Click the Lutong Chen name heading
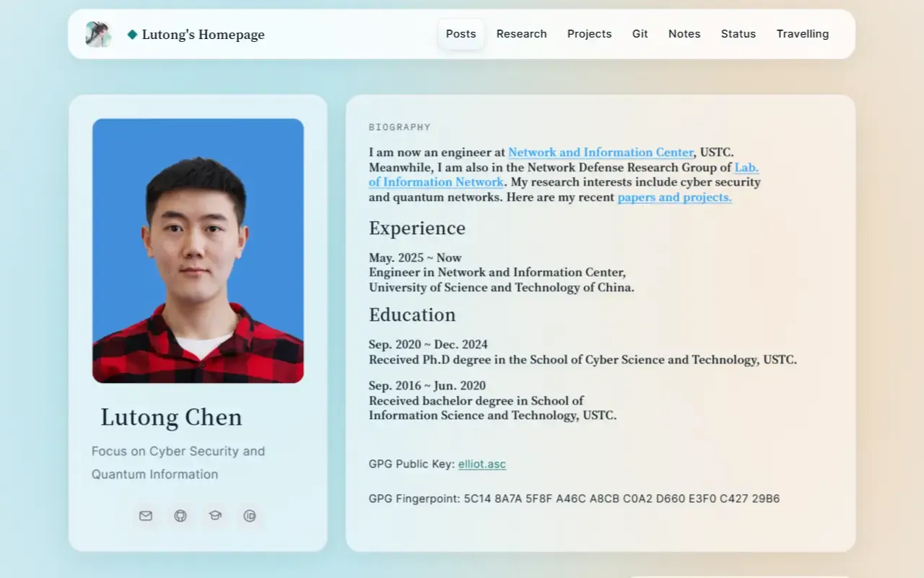This screenshot has height=578, width=924. click(x=171, y=418)
